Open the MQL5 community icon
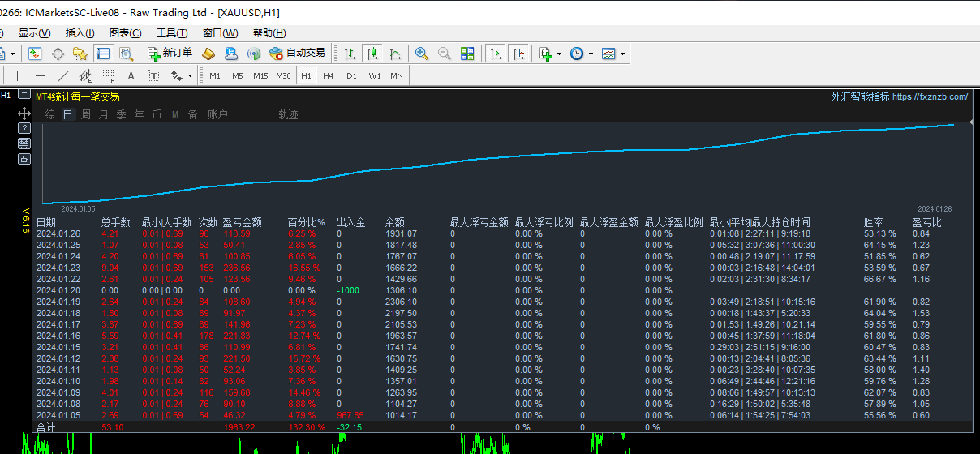 tap(231, 54)
